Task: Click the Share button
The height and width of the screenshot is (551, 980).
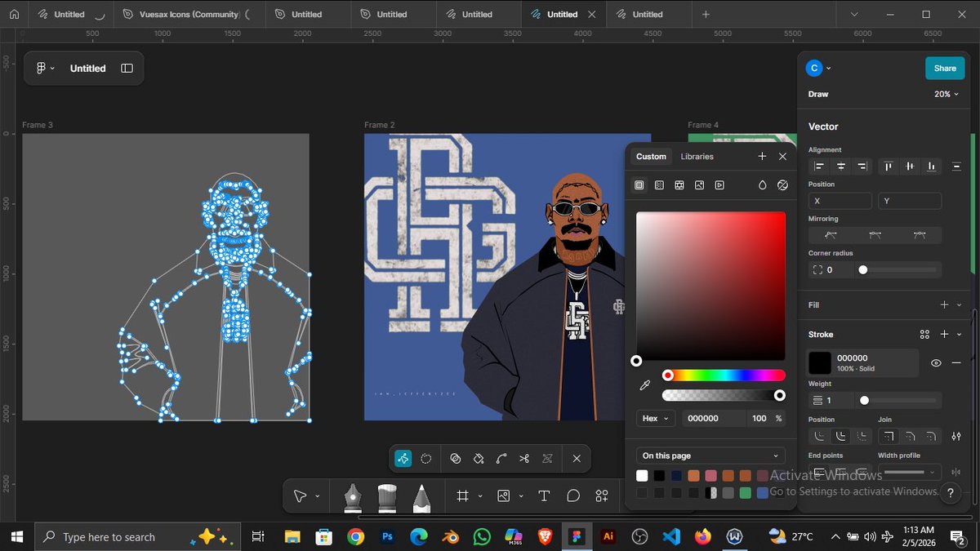Action: (945, 69)
